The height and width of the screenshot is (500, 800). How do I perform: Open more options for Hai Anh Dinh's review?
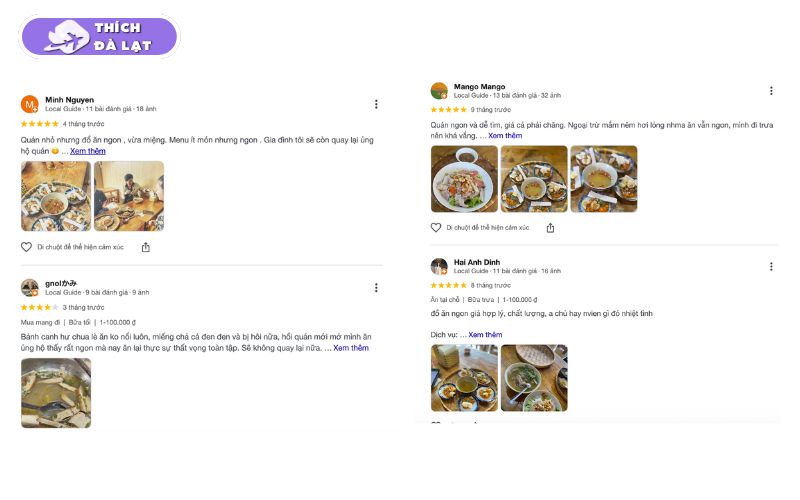pyautogui.click(x=771, y=266)
